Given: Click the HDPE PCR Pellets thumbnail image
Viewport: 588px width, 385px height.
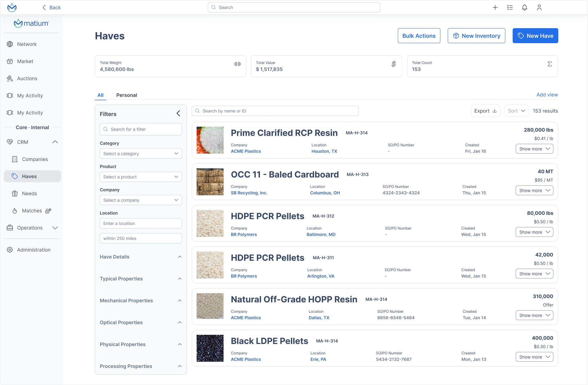Looking at the screenshot, I should [x=210, y=223].
